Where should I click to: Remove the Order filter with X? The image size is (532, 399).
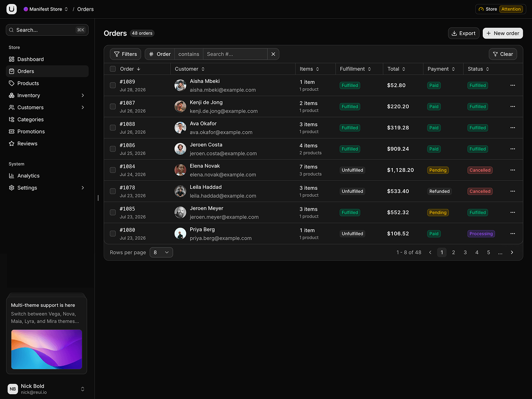click(273, 54)
